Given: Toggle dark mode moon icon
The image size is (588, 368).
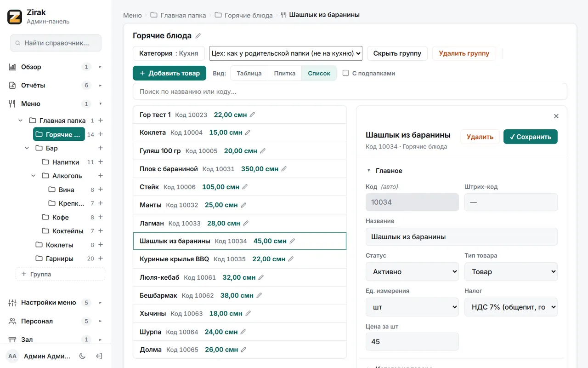Looking at the screenshot, I should 83,356.
